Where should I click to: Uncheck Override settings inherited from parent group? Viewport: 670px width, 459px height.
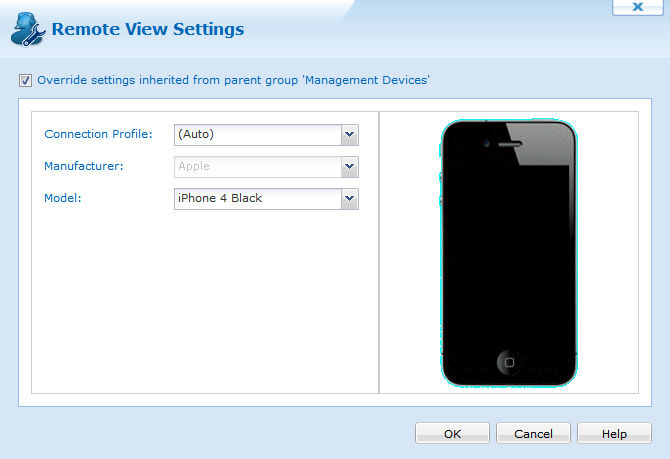(x=25, y=80)
